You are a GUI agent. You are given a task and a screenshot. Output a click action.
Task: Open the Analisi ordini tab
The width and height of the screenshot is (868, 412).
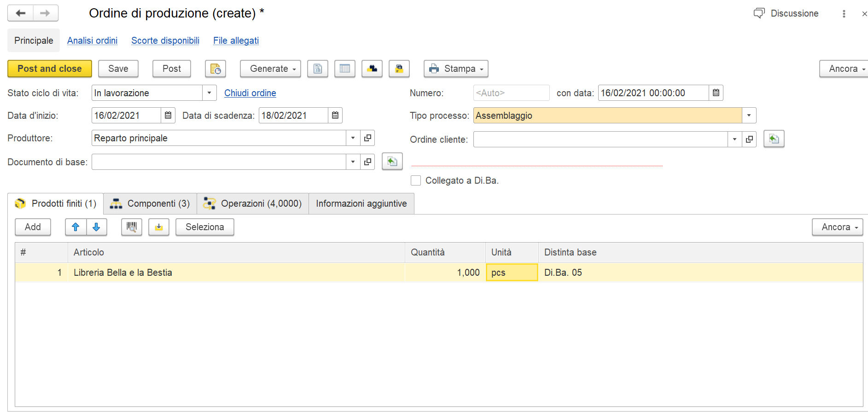[x=92, y=41]
